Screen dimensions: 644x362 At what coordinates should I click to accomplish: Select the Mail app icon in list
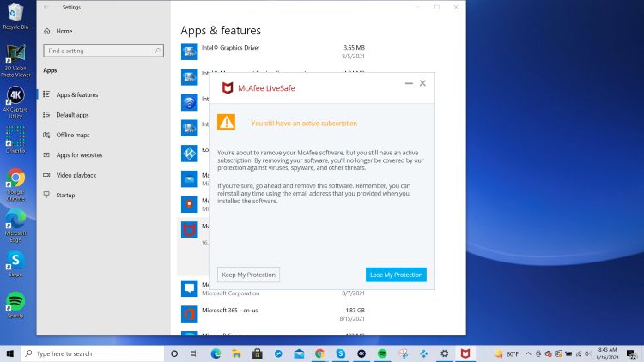point(190,179)
